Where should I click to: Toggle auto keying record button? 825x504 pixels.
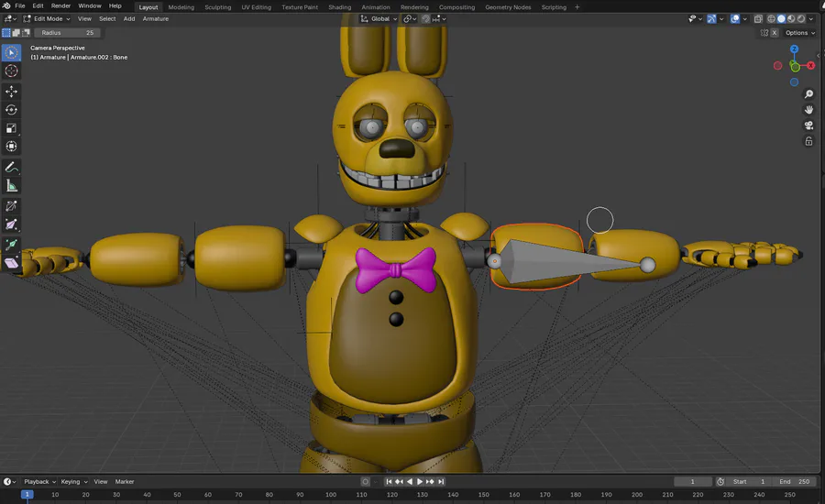coord(366,481)
